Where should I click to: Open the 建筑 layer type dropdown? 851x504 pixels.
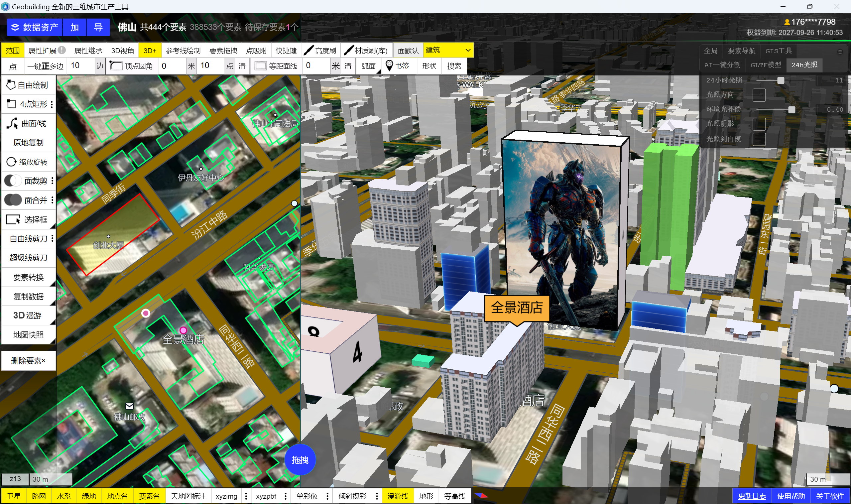[x=448, y=50]
